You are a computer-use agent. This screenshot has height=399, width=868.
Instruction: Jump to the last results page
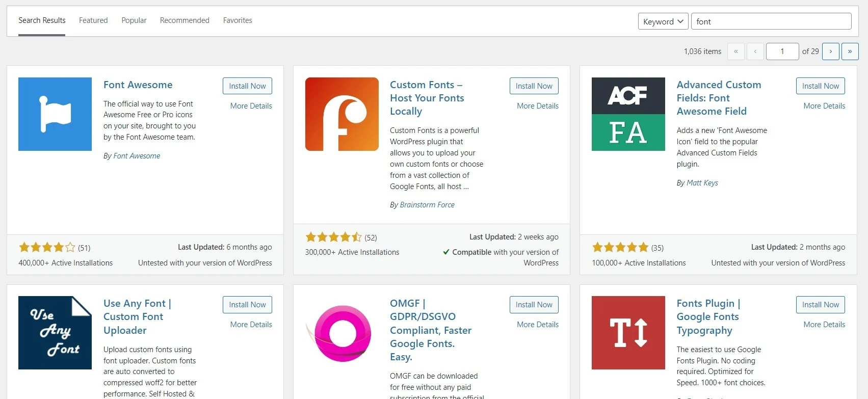[x=850, y=51]
